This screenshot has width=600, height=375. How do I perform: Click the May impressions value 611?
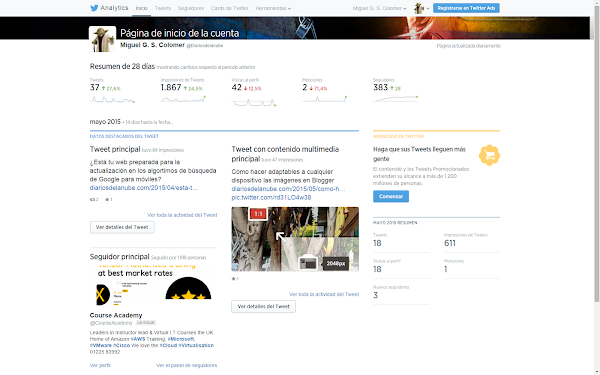click(x=450, y=243)
